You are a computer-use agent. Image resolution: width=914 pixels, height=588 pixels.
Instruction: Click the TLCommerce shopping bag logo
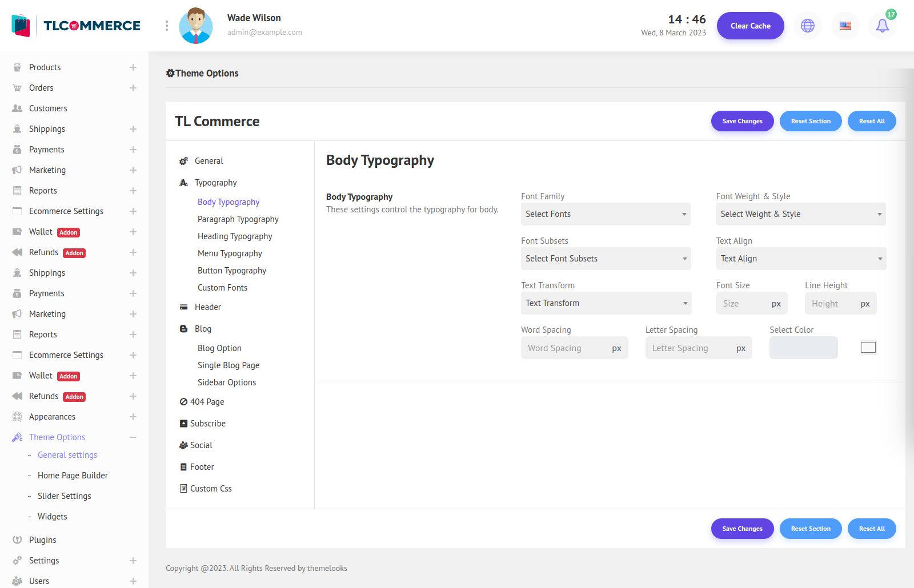(21, 26)
